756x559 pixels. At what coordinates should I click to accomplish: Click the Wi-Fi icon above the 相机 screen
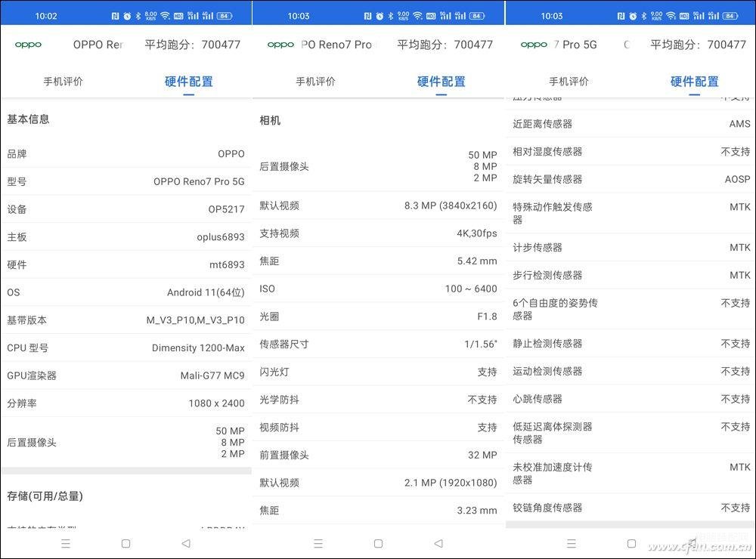(418, 16)
